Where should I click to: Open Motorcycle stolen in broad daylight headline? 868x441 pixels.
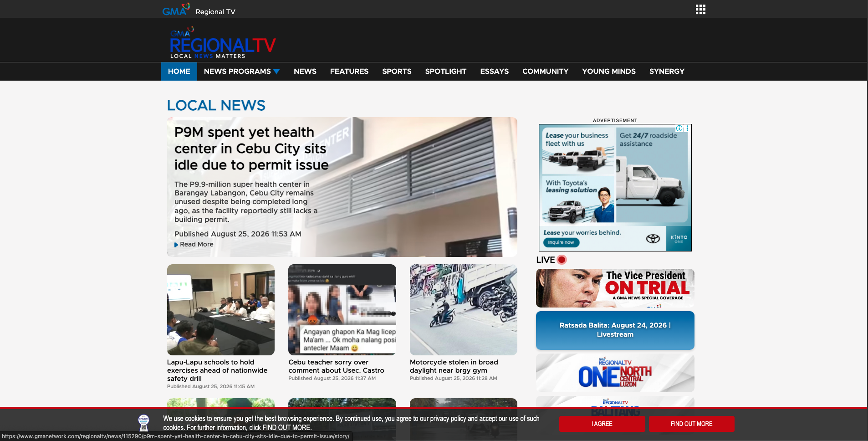point(454,366)
